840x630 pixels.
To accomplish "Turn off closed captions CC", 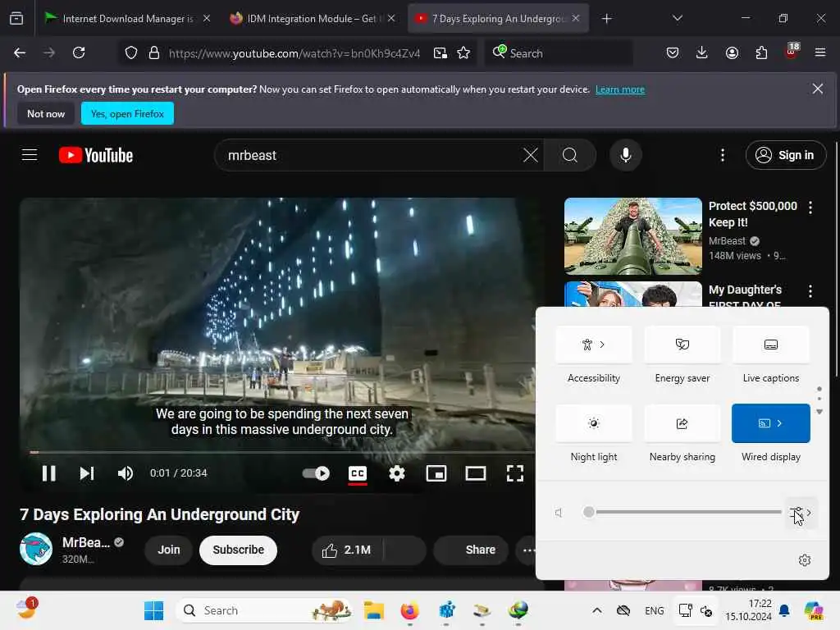I will click(358, 473).
